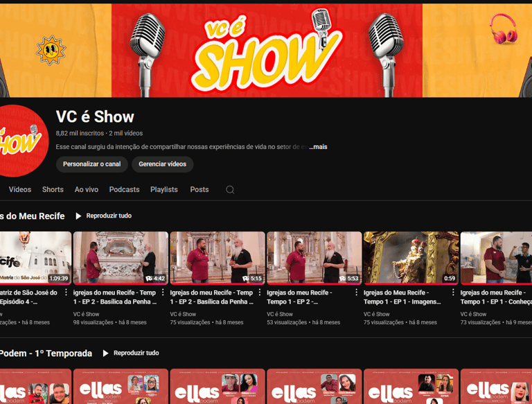Play the 5:15 video thumbnail

point(218,258)
